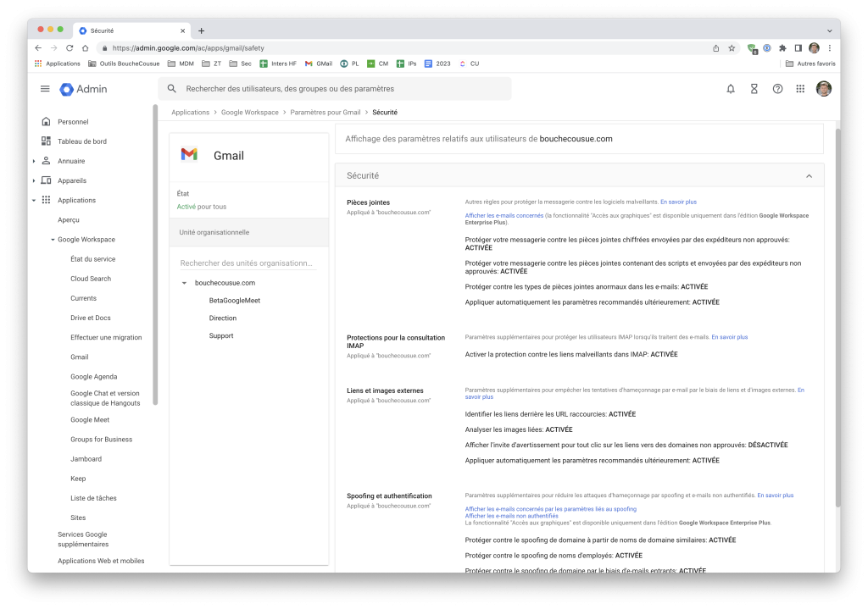
Task: Go back in browser history
Action: click(38, 48)
